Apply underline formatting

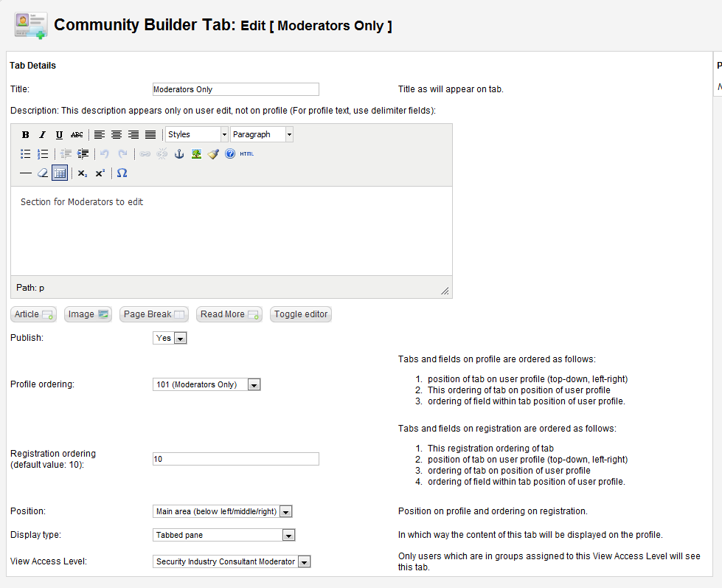pos(59,134)
